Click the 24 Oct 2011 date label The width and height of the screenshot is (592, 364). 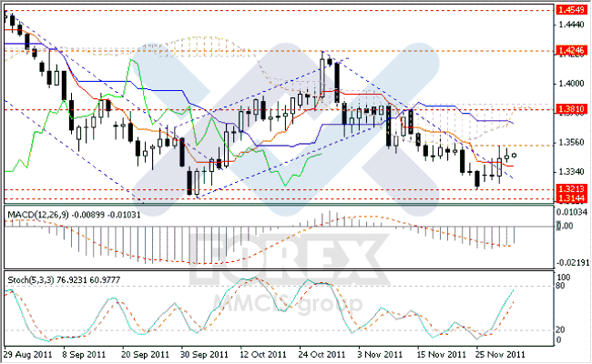[x=322, y=355]
